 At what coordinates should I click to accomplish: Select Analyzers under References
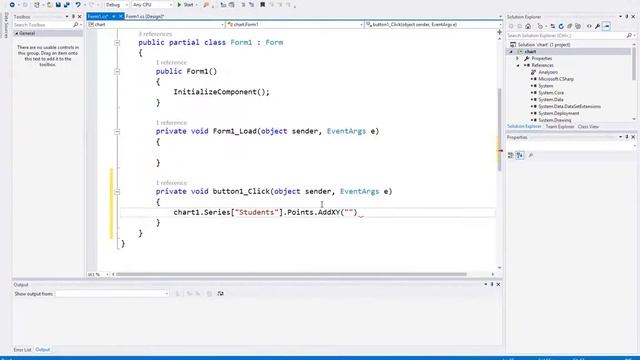[x=548, y=72]
